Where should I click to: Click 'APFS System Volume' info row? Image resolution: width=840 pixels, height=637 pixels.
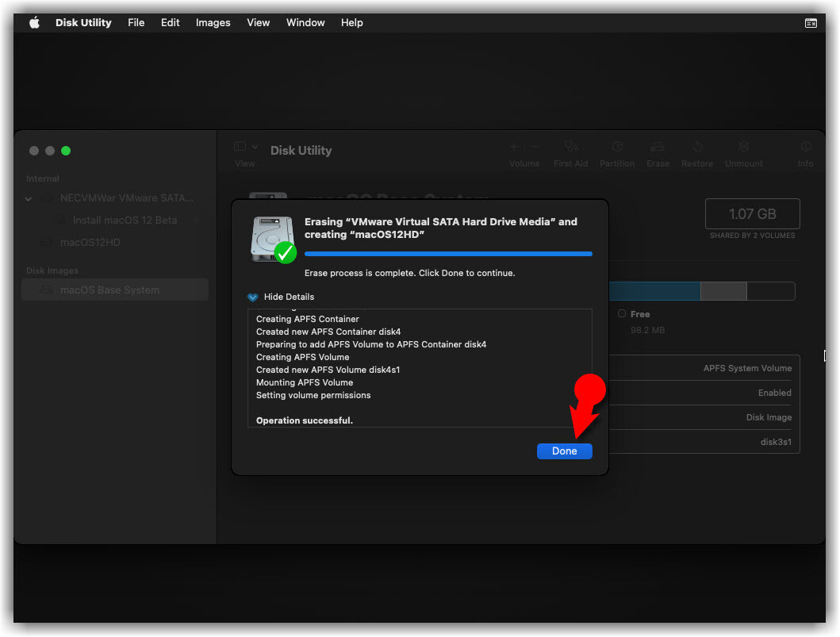[x=747, y=369]
